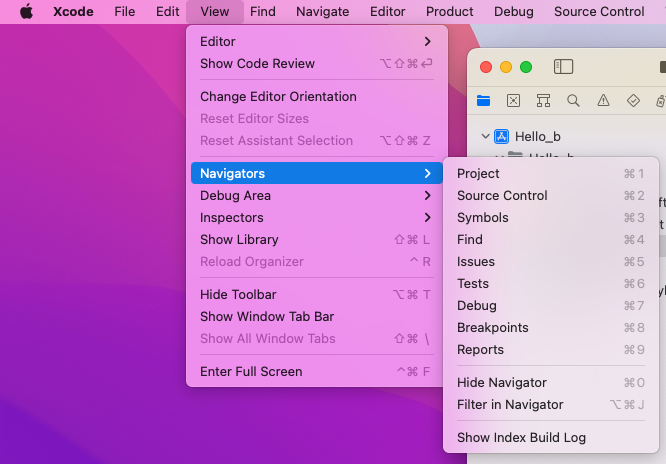Open the Inspectors submenu
Screen dimensions: 666x464
(317, 218)
